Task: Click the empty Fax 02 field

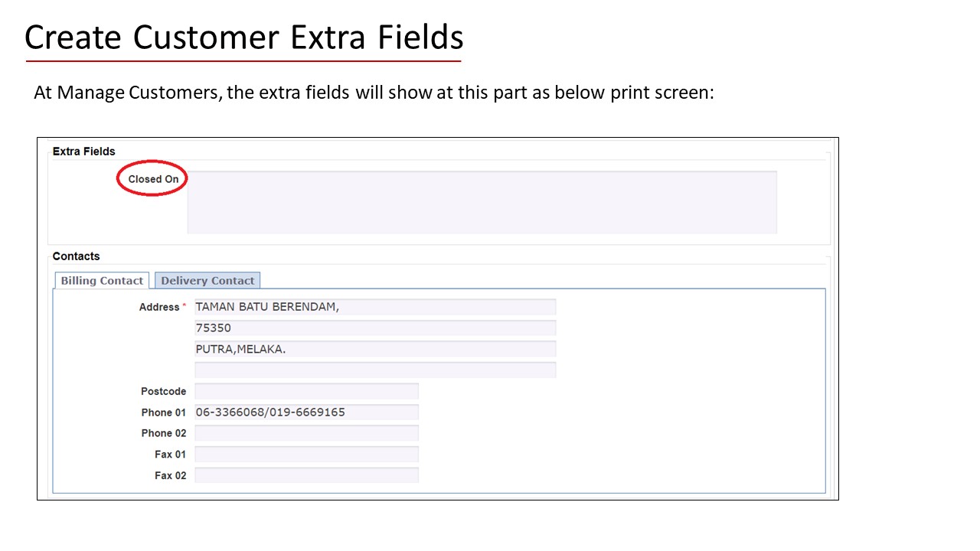Action: pyautogui.click(x=306, y=475)
